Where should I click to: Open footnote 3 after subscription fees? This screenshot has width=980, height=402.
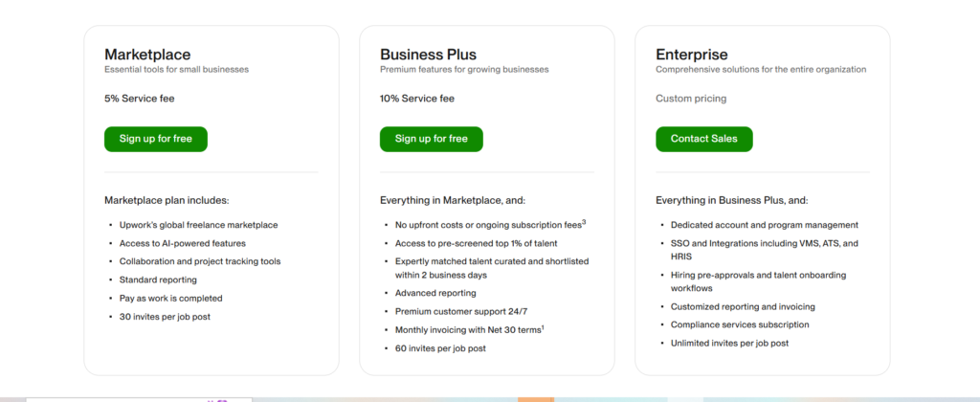click(584, 221)
